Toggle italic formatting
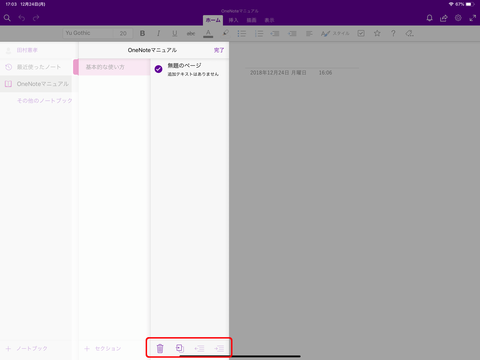The height and width of the screenshot is (360, 480). (x=159, y=33)
